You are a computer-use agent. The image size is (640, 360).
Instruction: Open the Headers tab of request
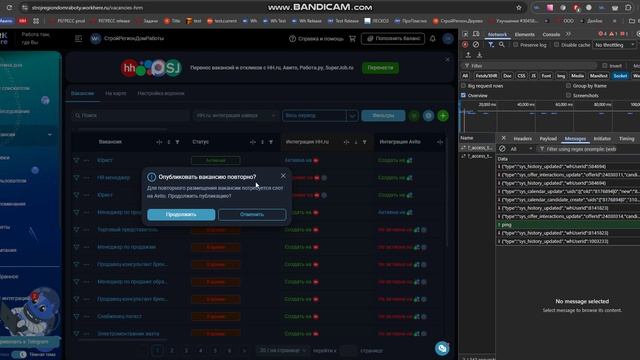522,139
